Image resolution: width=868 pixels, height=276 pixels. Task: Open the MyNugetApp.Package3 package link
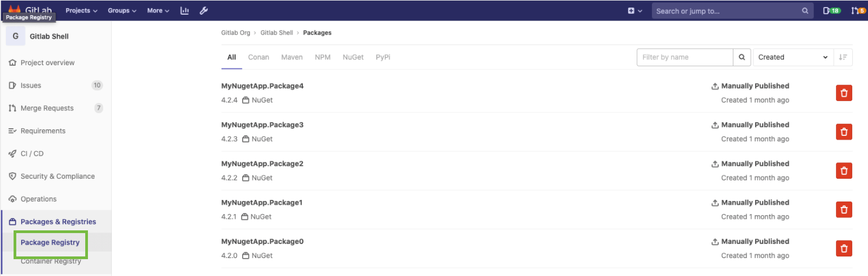tap(262, 125)
